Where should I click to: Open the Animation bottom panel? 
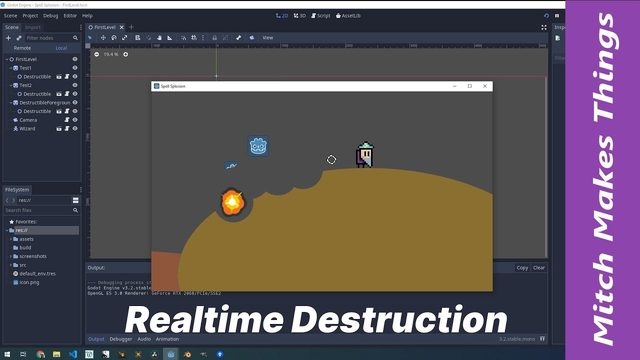pyautogui.click(x=167, y=339)
